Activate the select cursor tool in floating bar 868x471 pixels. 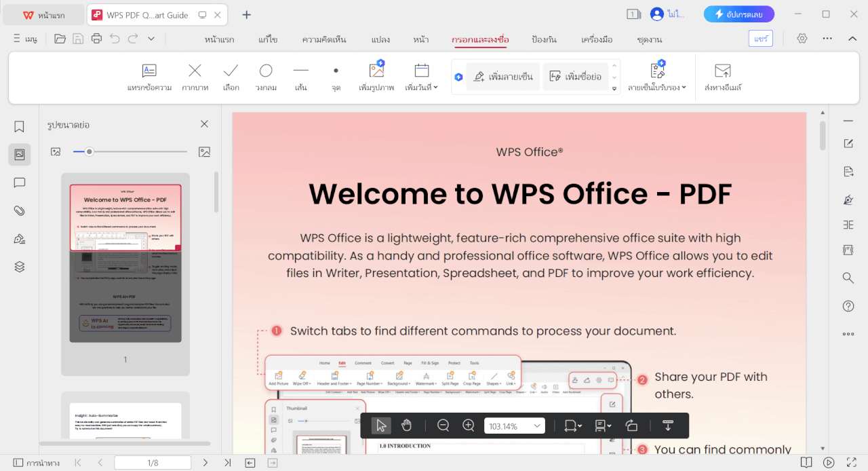[x=381, y=426]
